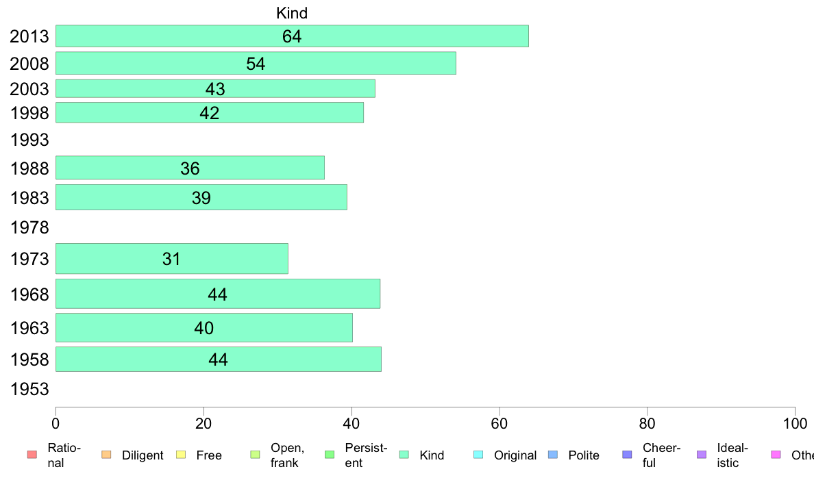The width and height of the screenshot is (814, 504).
Task: Click the Original legend swatch
Action: tap(478, 455)
